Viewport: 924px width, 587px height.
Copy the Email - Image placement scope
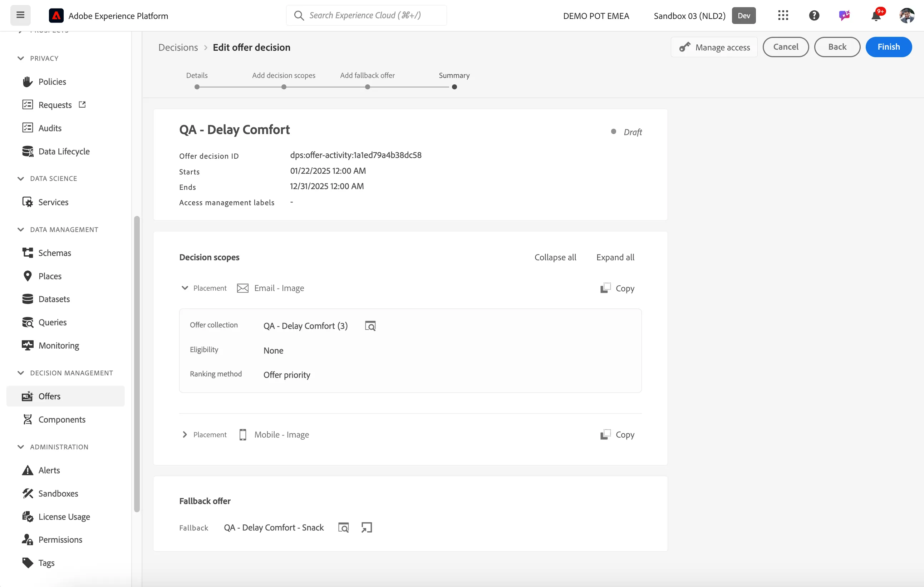pos(618,288)
